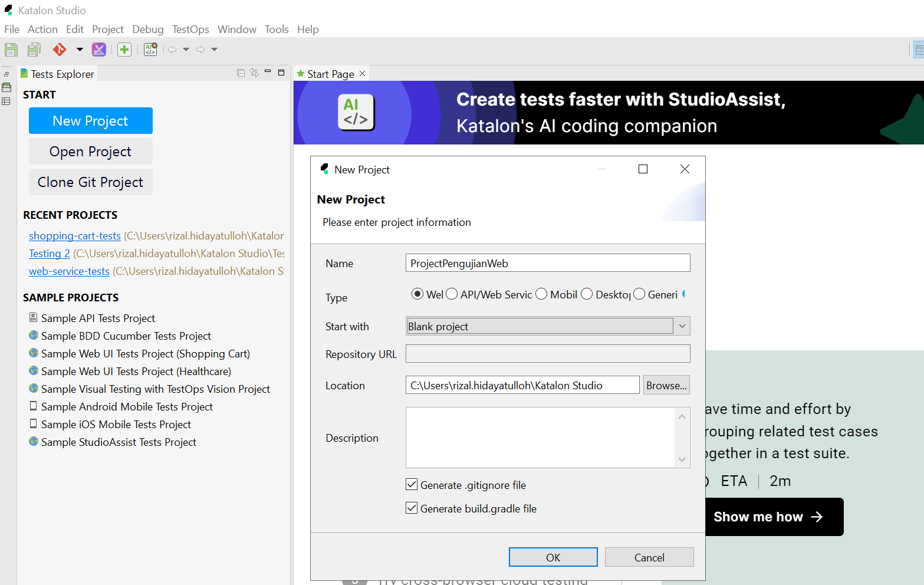Click the blue New Project button
The image size is (924, 585).
click(91, 121)
